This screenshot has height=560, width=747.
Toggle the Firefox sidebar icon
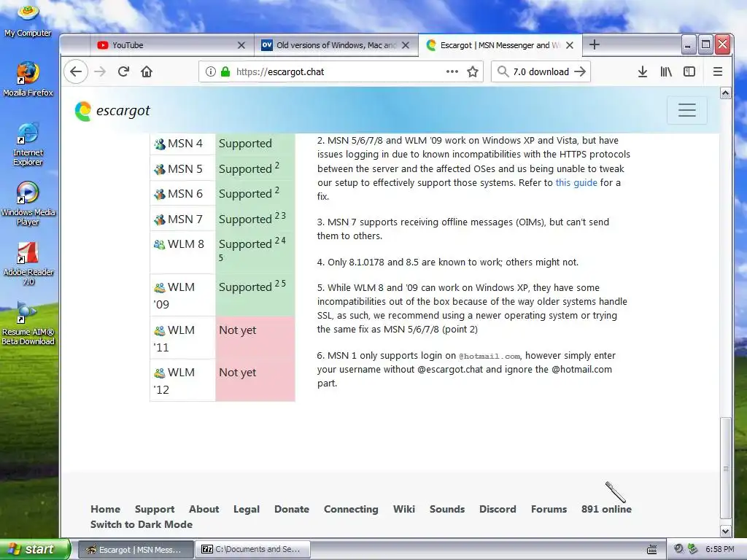click(689, 72)
